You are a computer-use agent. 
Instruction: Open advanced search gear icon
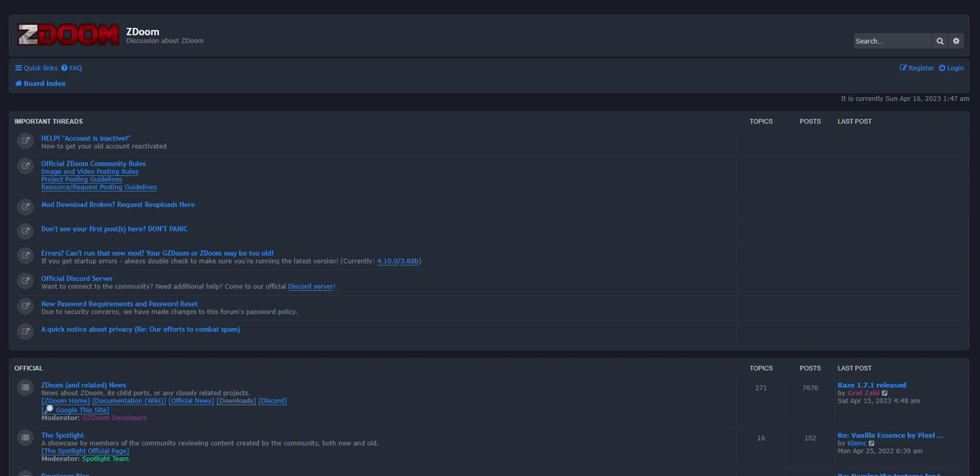tap(955, 40)
